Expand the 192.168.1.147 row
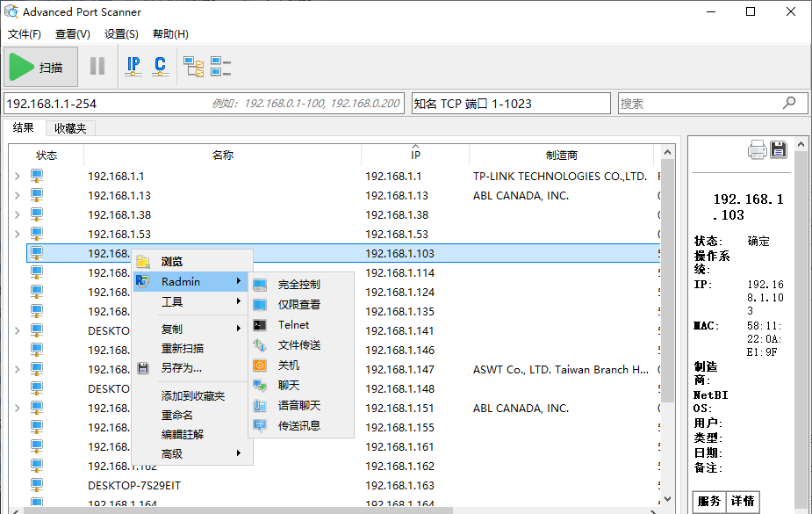The height and width of the screenshot is (514, 812). [x=17, y=369]
